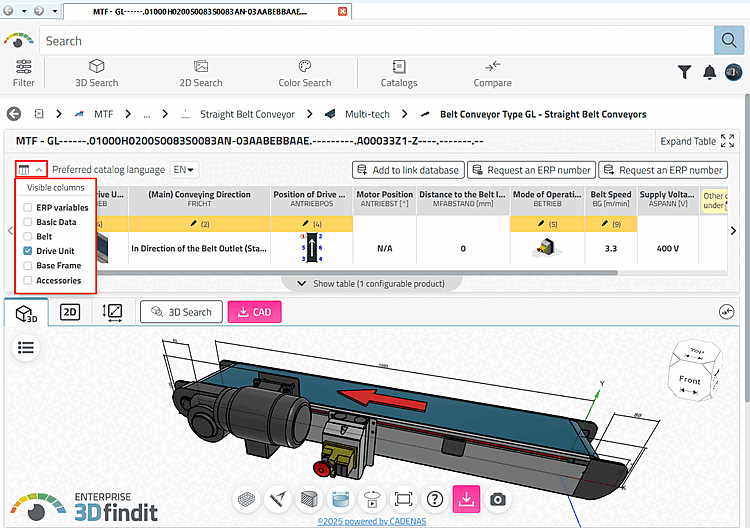Expand the collapsed breadcrumb ellipsis
750x528 pixels.
pyautogui.click(x=146, y=114)
